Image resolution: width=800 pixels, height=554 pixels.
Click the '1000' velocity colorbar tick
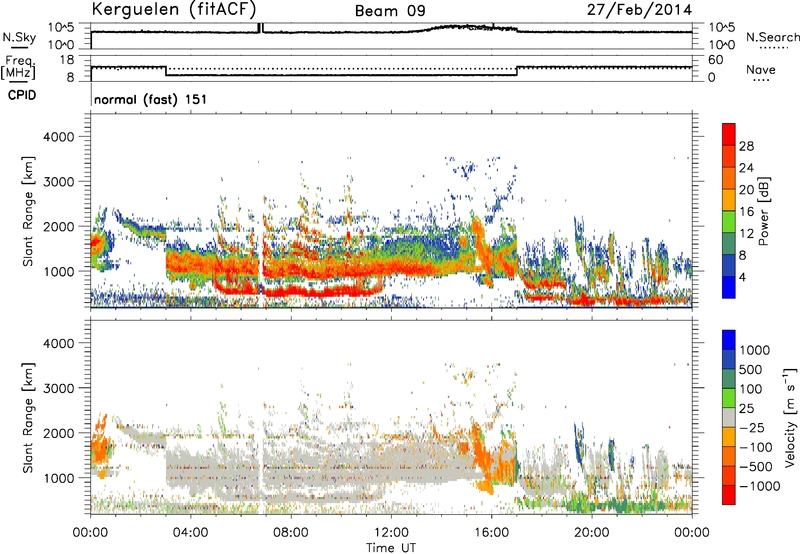755,350
